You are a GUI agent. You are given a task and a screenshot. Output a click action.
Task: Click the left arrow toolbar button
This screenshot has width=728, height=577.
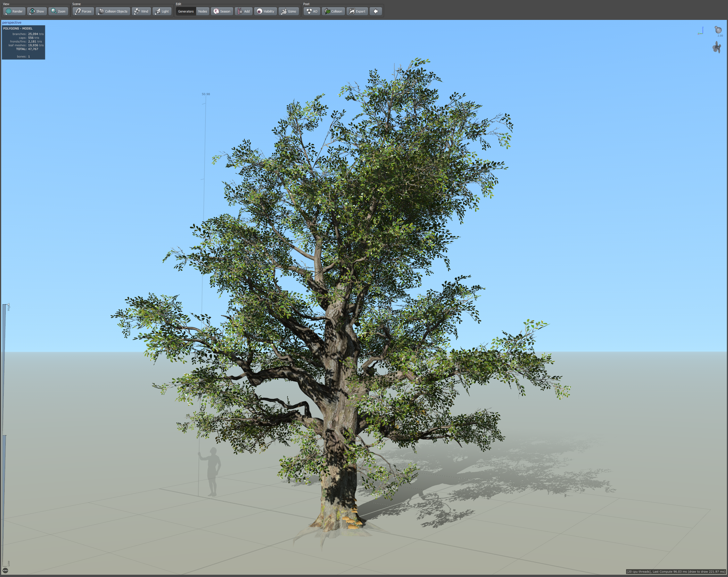tap(376, 11)
